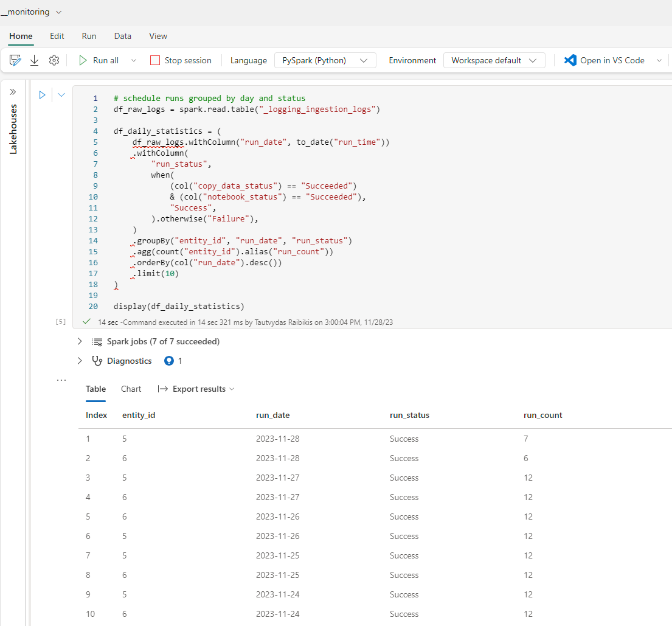Click Success status in row 10

pyautogui.click(x=404, y=614)
